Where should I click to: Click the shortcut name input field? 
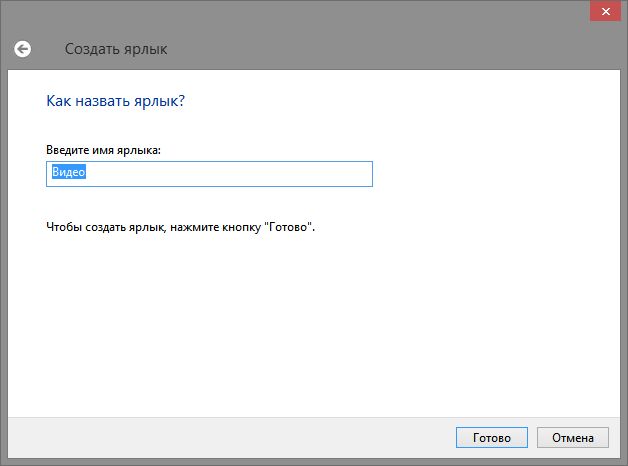[209, 174]
